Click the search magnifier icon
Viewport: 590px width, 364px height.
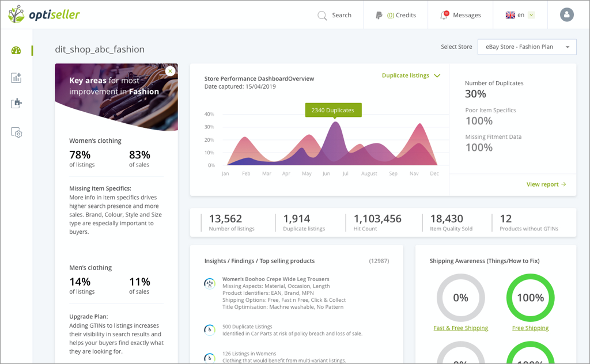click(x=322, y=16)
